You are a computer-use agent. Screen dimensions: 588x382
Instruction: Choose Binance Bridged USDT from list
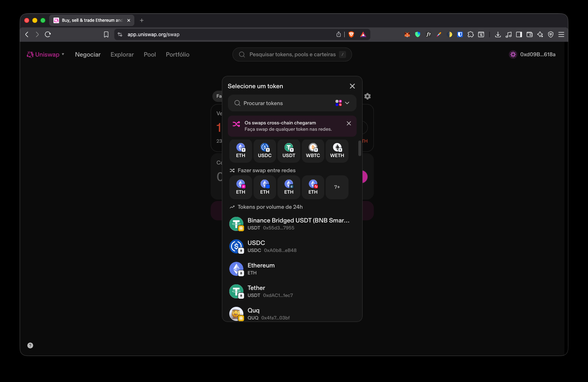tap(292, 224)
